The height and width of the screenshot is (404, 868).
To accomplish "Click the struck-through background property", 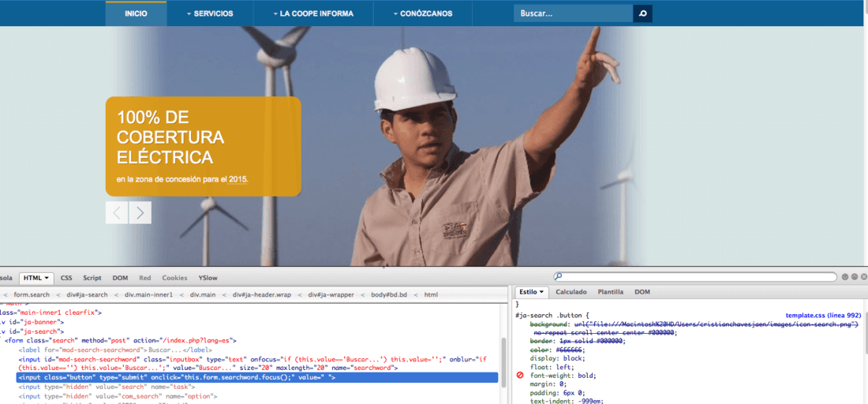I will tap(694, 328).
